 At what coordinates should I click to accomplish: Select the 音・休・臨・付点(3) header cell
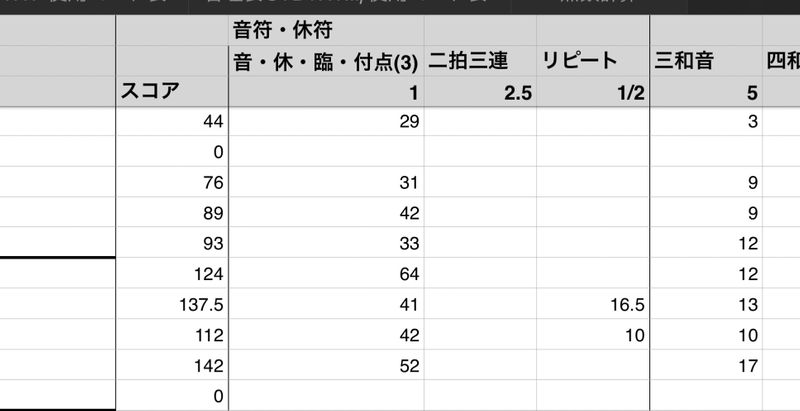(x=326, y=60)
